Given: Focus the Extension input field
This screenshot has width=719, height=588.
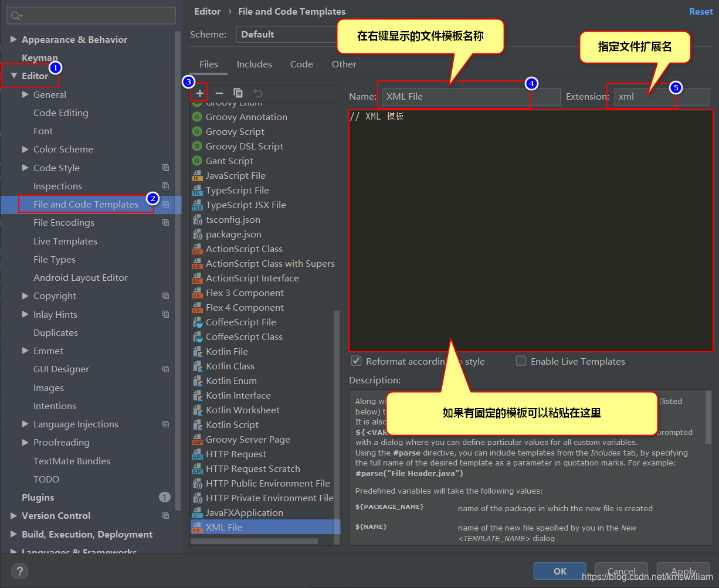Looking at the screenshot, I should point(662,96).
